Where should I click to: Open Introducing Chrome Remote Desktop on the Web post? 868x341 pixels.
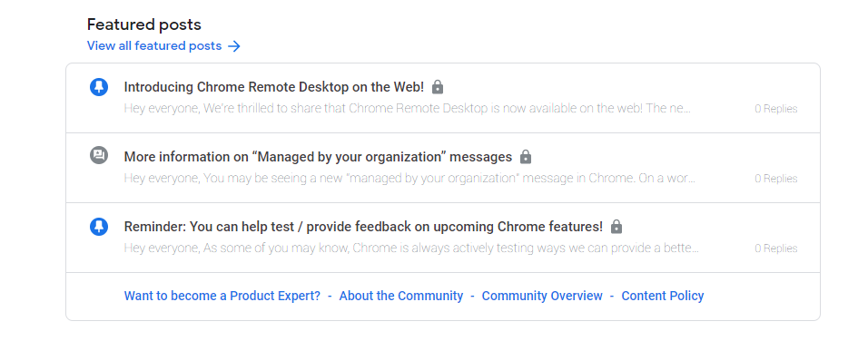(274, 87)
